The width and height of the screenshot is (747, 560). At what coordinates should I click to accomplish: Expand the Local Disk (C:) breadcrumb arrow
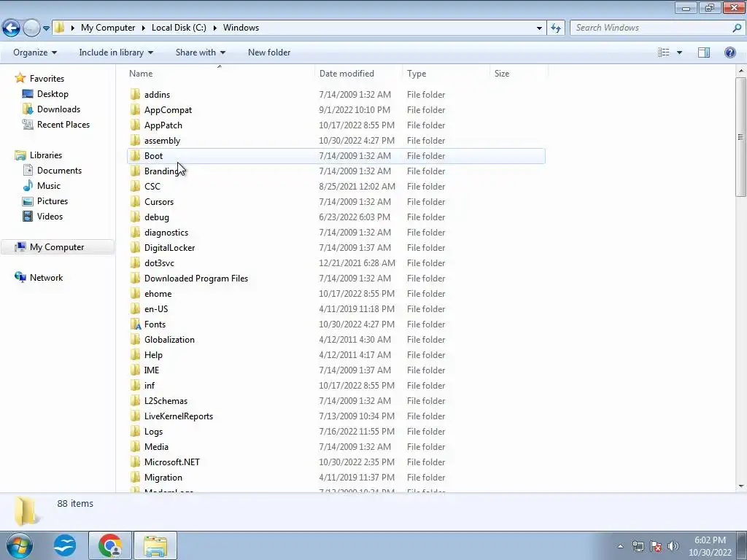pyautogui.click(x=215, y=28)
